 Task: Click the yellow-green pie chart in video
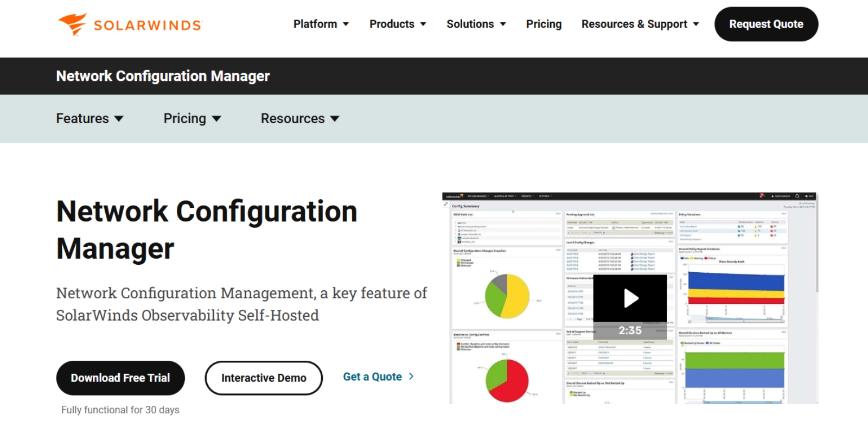coord(507,296)
